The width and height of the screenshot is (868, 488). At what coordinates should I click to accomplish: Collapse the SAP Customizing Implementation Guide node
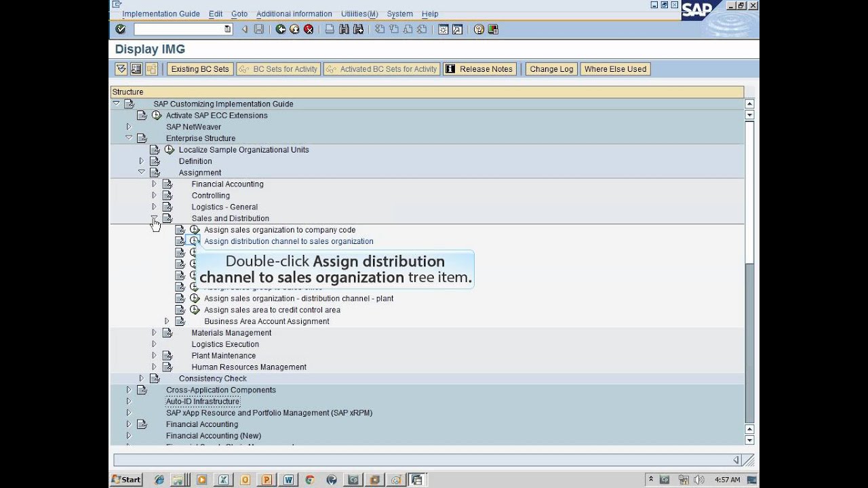116,104
